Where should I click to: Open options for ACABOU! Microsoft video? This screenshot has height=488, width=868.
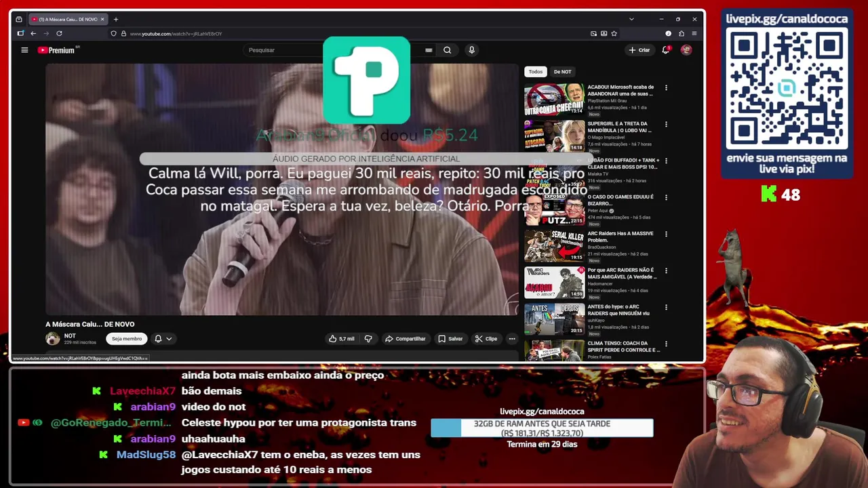point(666,87)
